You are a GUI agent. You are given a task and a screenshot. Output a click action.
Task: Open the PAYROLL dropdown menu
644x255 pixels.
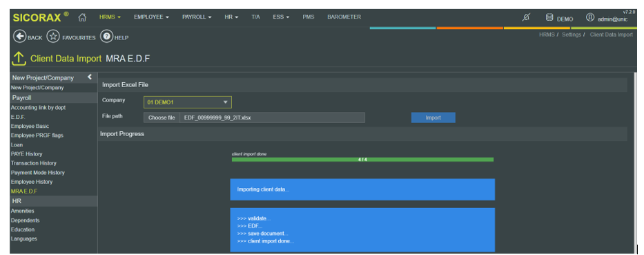point(197,17)
